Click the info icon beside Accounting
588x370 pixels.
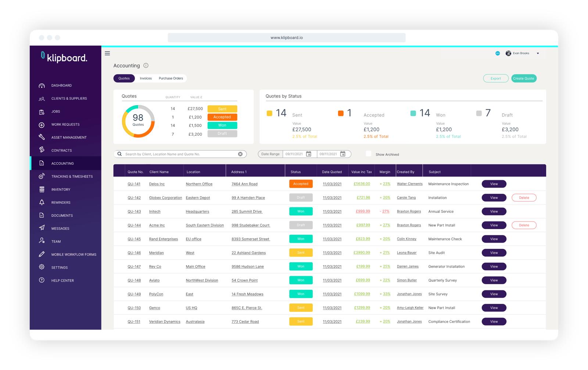tap(146, 65)
